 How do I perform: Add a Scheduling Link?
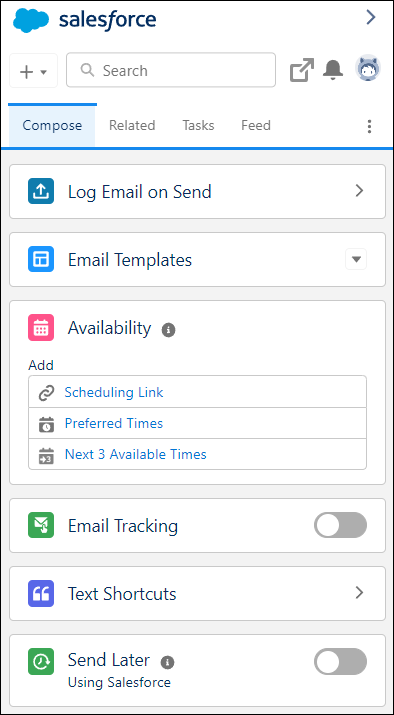click(x=114, y=392)
